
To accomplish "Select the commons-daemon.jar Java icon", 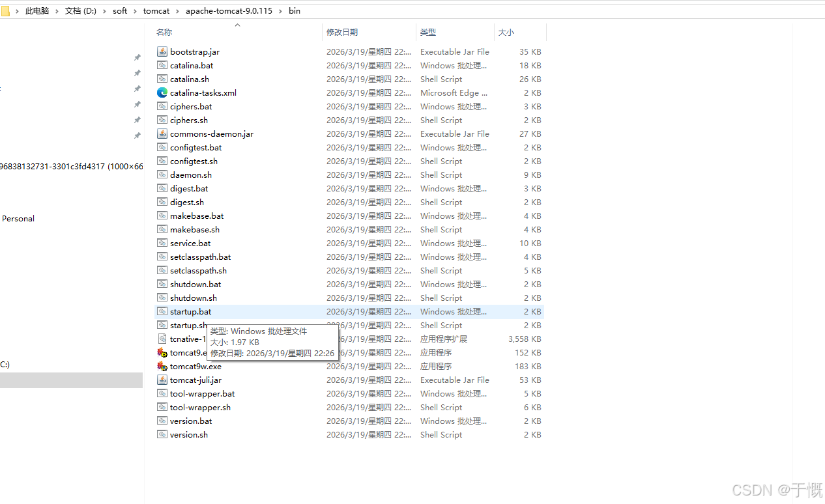I will pos(162,133).
